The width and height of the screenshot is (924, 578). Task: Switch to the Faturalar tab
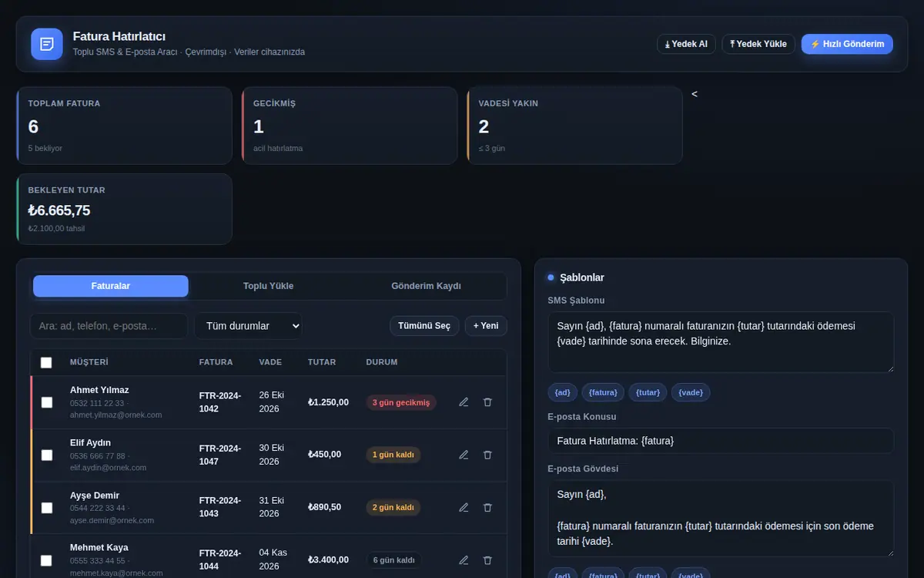click(x=111, y=286)
